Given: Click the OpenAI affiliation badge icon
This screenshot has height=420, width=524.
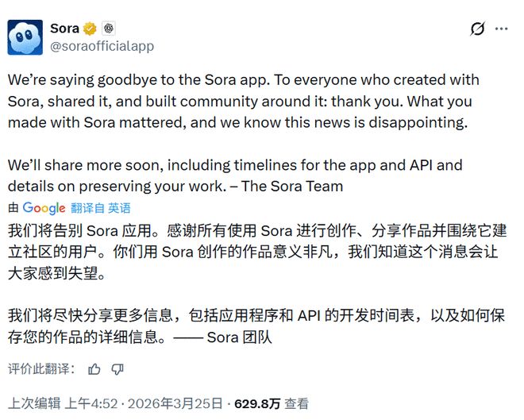Looking at the screenshot, I should point(109,29).
